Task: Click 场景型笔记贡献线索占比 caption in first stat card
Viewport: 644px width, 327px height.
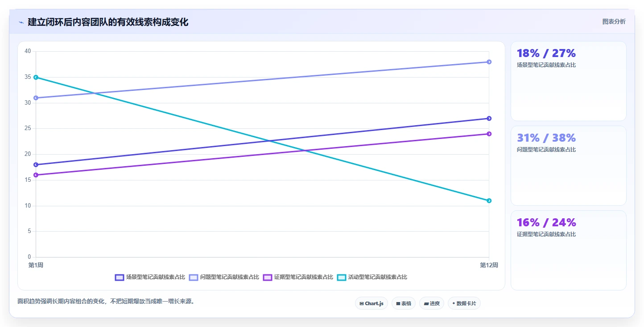Action: 546,65
